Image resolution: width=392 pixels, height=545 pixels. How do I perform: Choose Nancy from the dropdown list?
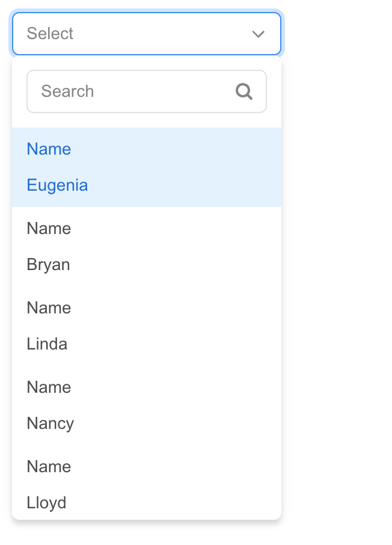pyautogui.click(x=147, y=405)
